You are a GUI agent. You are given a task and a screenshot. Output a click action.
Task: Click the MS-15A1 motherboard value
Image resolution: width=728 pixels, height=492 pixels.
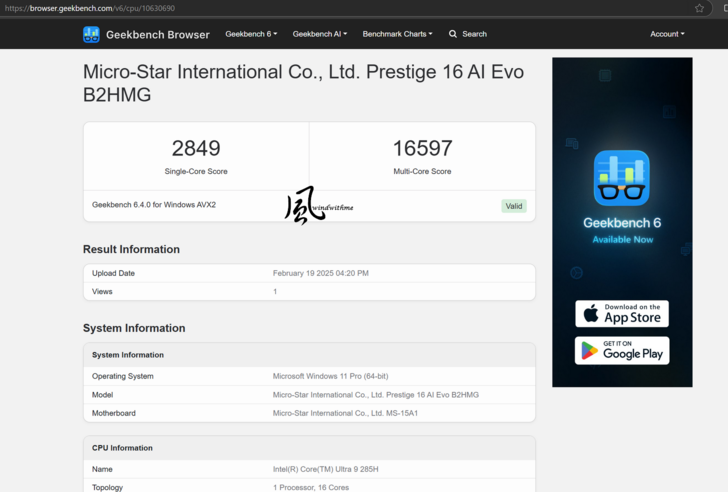tap(345, 413)
